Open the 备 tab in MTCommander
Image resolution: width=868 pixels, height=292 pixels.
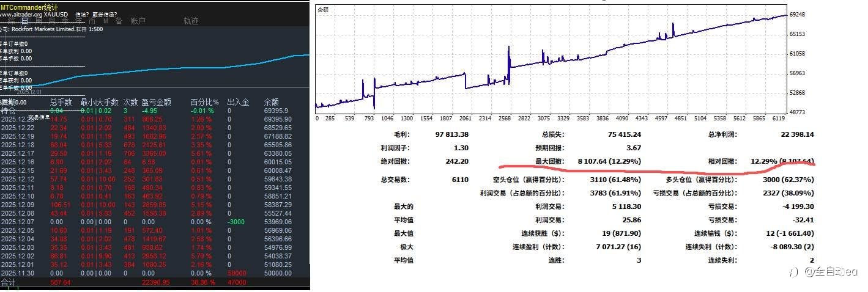(x=119, y=21)
